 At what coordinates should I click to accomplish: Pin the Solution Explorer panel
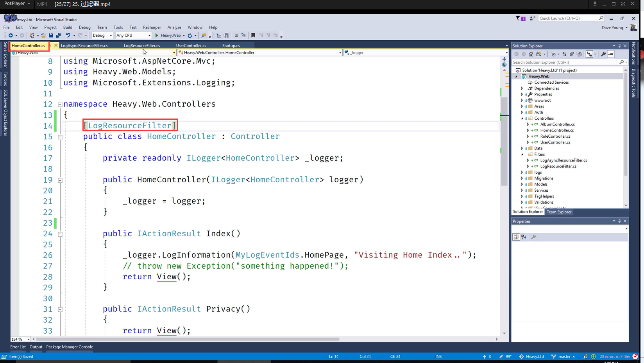[x=619, y=46]
